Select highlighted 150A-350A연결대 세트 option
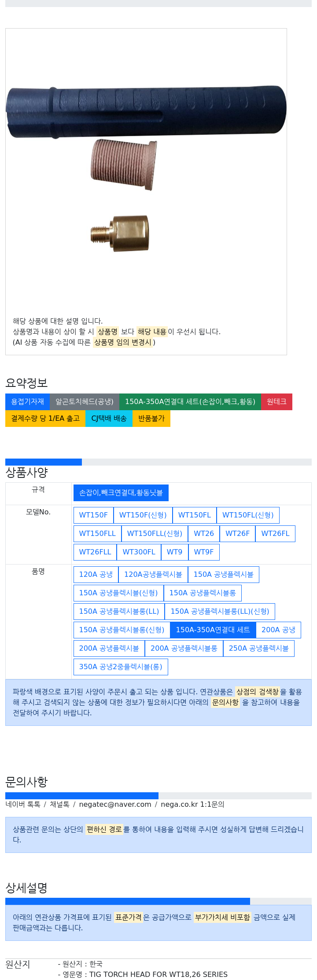The width and height of the screenshot is (317, 980). (213, 630)
